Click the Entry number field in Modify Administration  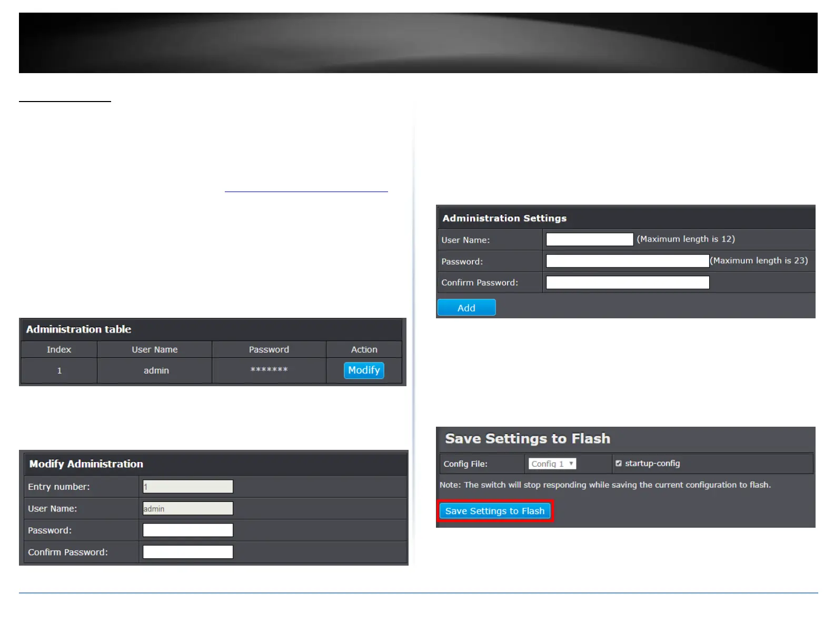click(188, 487)
